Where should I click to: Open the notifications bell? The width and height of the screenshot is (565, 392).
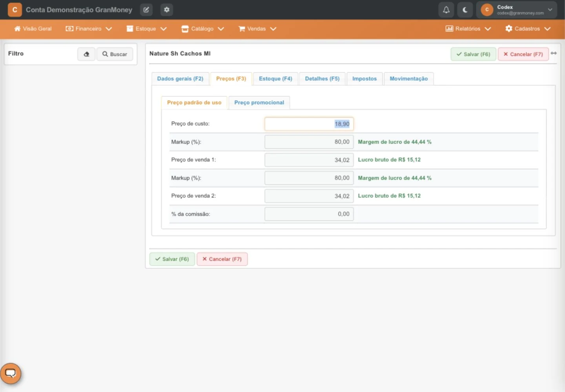[x=446, y=10]
